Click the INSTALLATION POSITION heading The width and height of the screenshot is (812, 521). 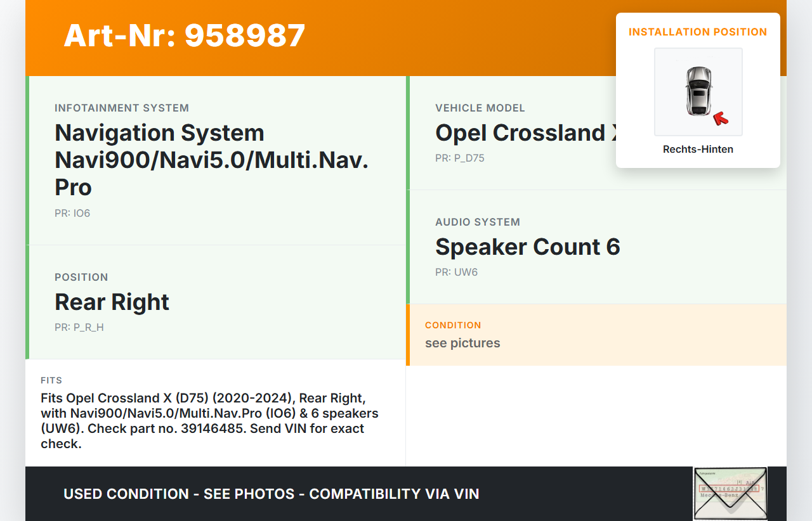698,32
